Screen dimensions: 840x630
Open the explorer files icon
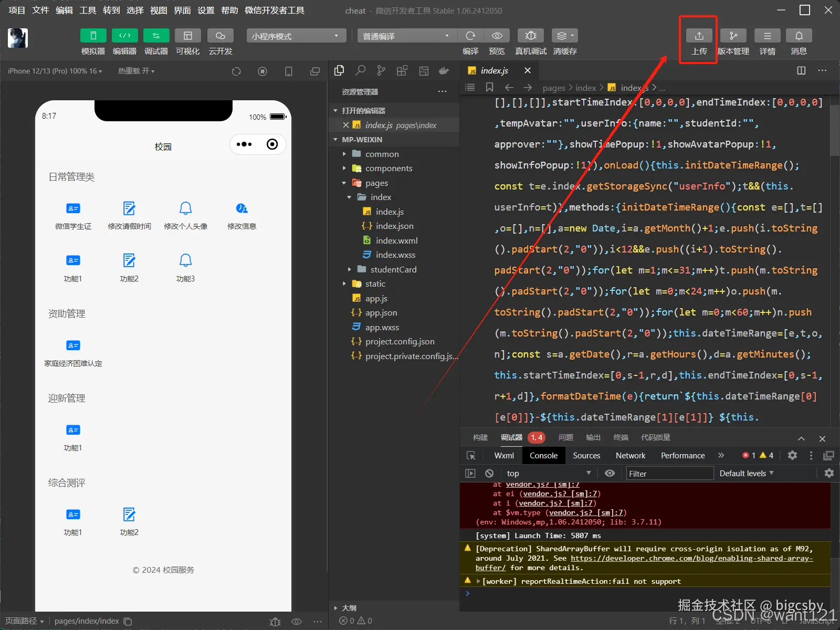coord(339,70)
